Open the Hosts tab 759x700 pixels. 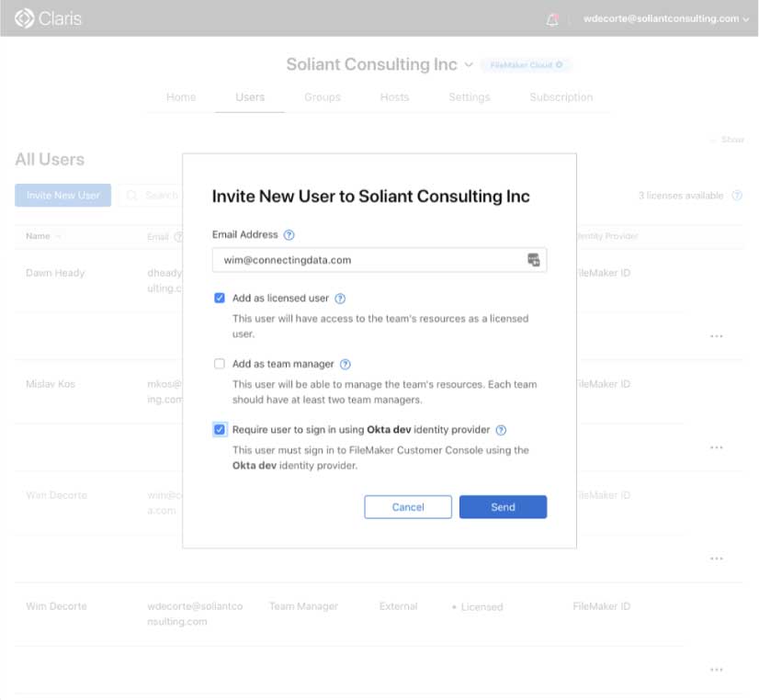(x=394, y=97)
